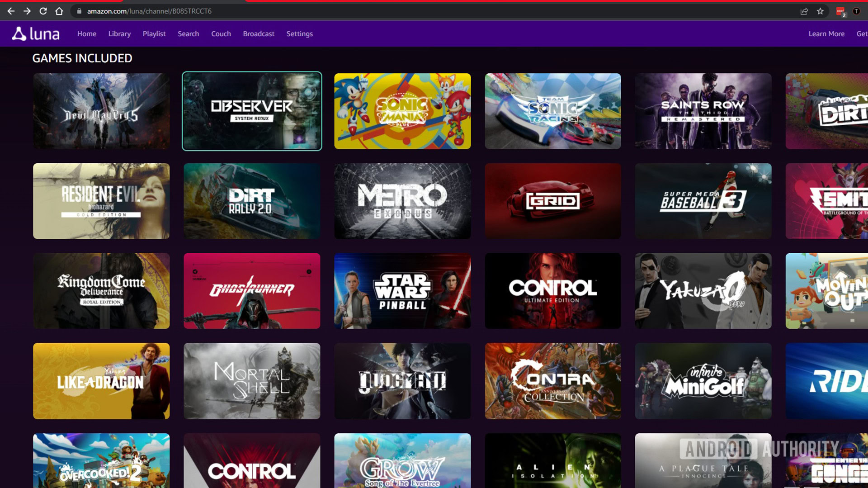Open browser home page icon
Screen dimensions: 868x488
59,11
